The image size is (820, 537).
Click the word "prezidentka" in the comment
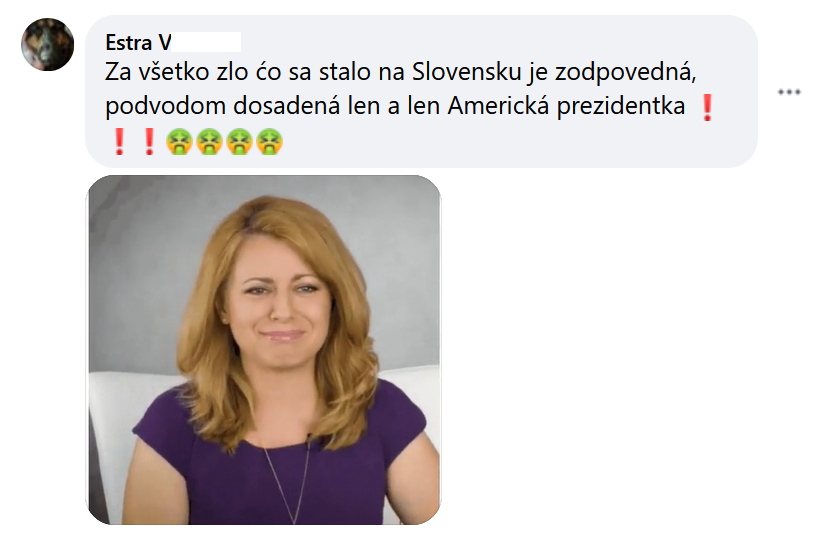[621, 106]
